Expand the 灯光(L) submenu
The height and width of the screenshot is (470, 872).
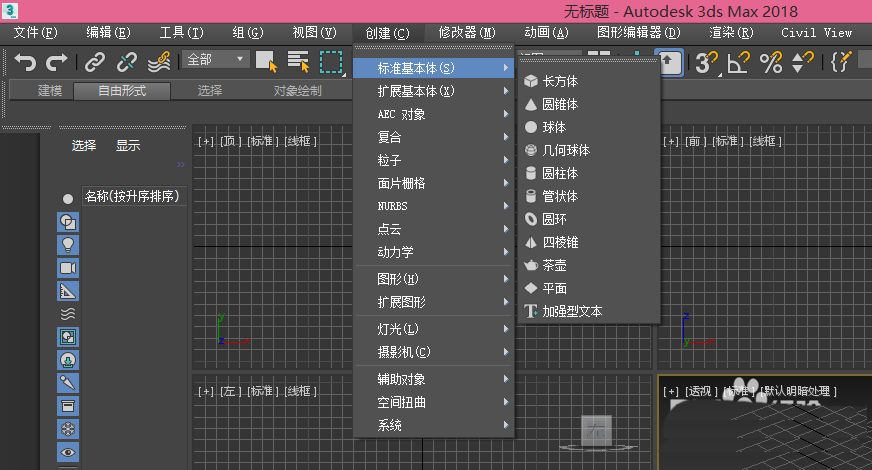tap(433, 329)
